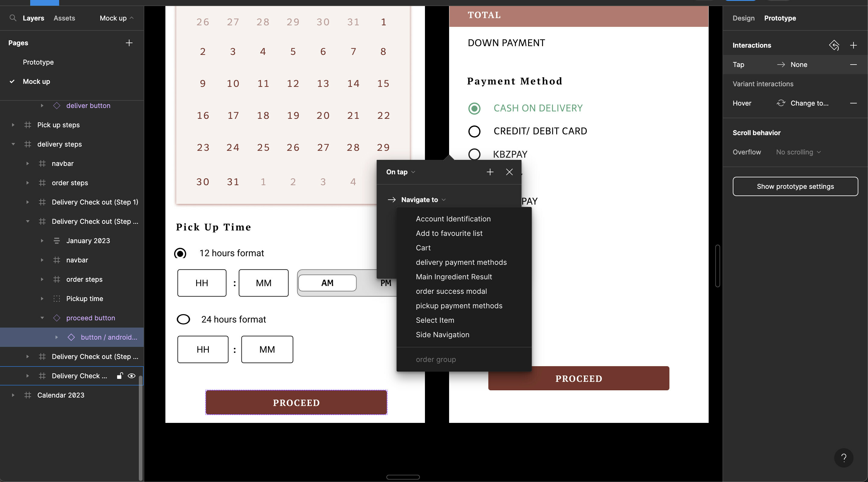This screenshot has width=868, height=482.
Task: Expand the 'proceed button' layer in Layers panel
Action: point(42,318)
